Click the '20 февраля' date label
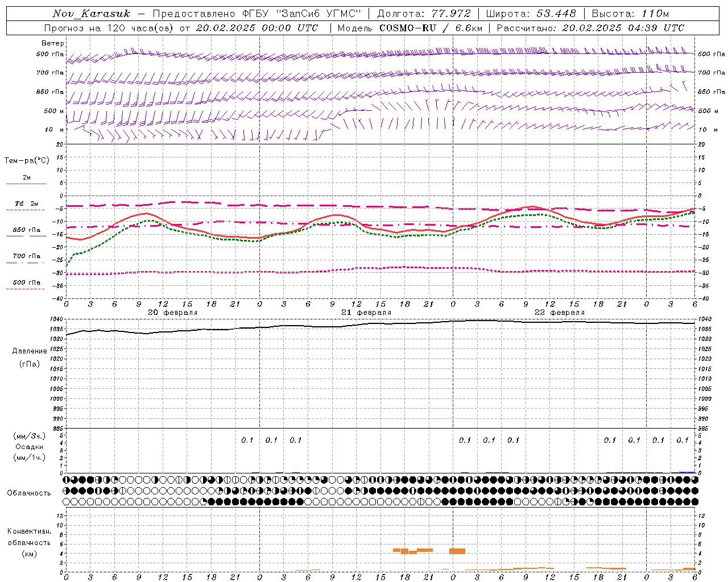This screenshot has width=728, height=582. point(173,313)
